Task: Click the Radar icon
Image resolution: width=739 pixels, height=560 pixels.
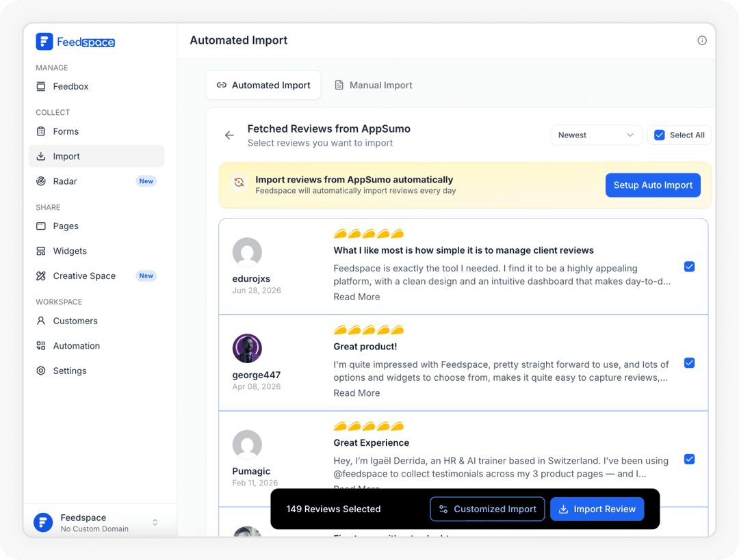Action: click(41, 181)
